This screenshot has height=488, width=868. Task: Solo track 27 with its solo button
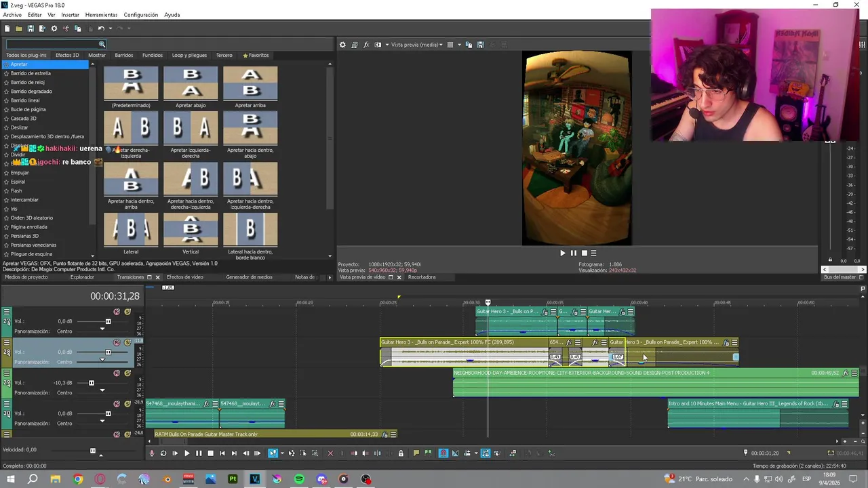tap(127, 312)
